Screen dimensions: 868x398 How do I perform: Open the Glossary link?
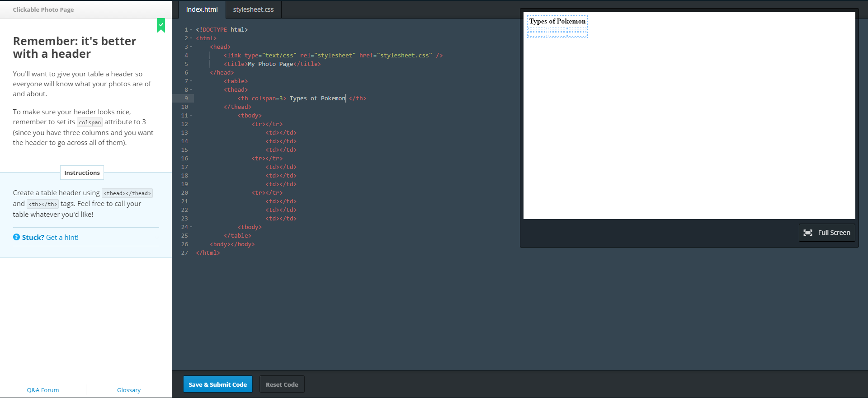click(x=129, y=390)
